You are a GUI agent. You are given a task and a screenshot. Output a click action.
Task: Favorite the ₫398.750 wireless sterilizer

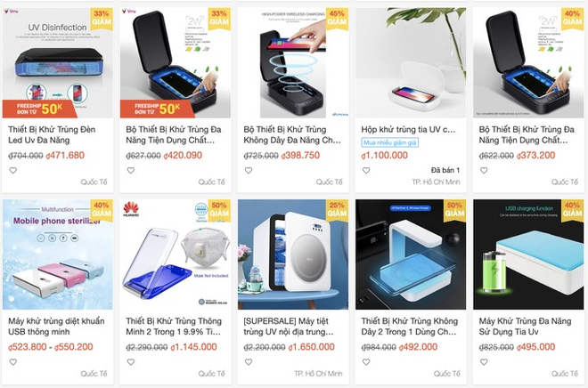coord(249,170)
